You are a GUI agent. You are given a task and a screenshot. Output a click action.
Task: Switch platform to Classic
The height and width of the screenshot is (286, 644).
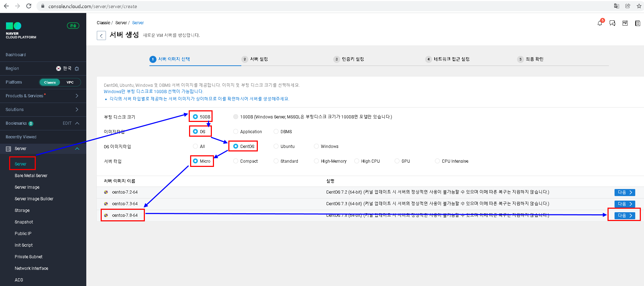click(50, 82)
